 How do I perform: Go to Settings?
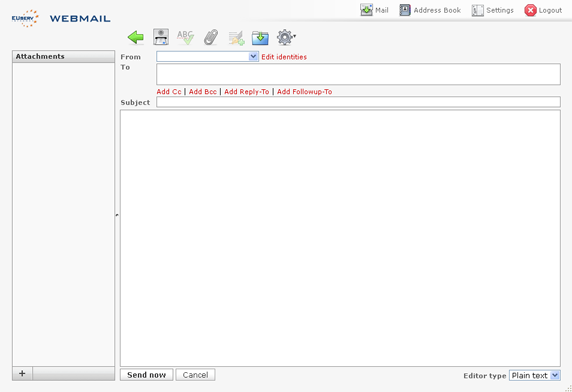point(492,10)
